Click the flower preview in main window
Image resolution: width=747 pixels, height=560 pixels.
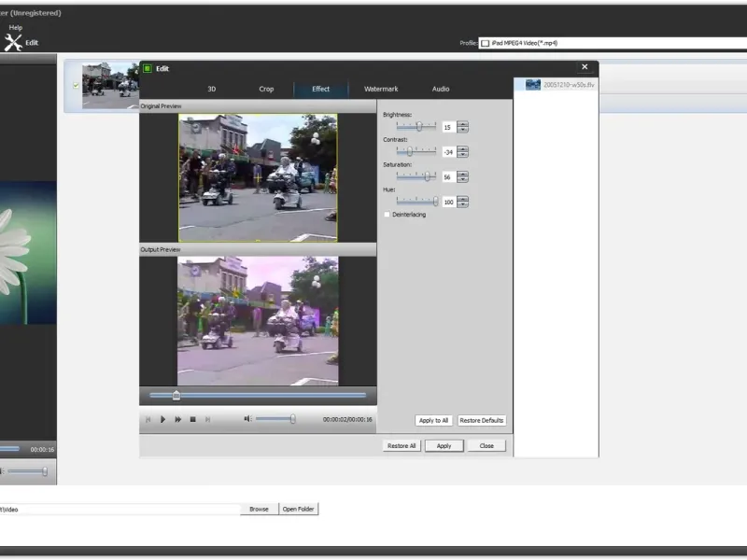[28, 253]
